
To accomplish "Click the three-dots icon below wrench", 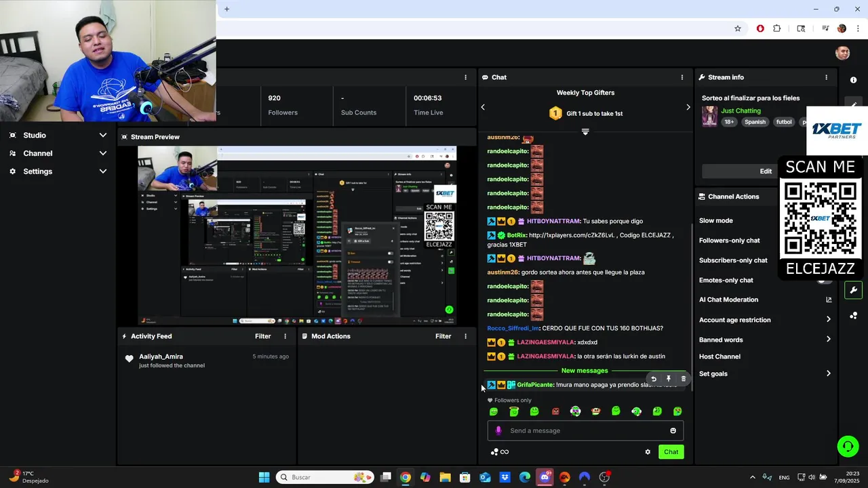I will click(853, 316).
